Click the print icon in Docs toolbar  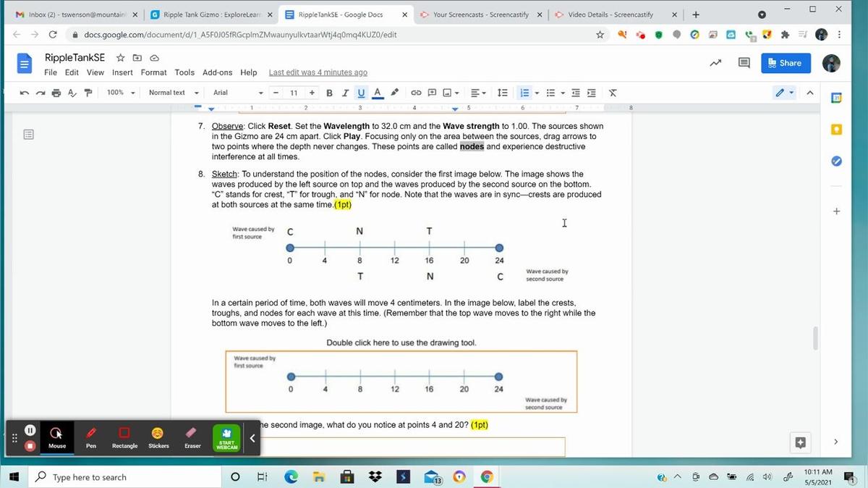tap(56, 93)
